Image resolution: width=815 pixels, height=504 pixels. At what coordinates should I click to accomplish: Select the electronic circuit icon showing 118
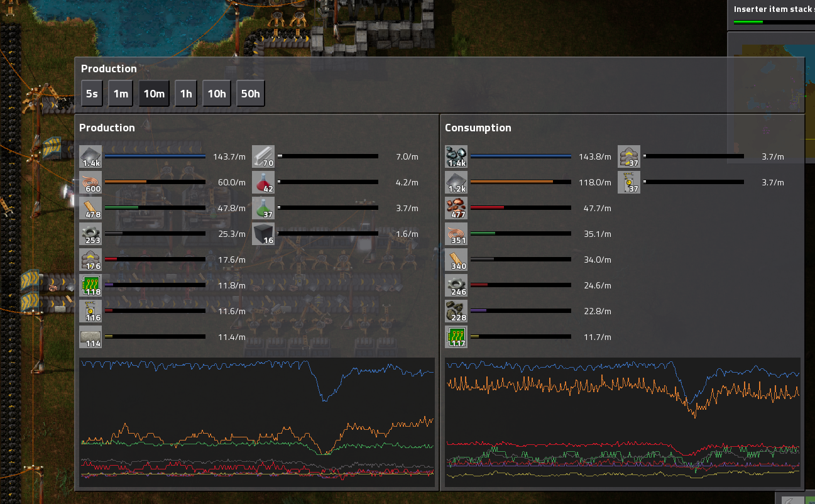[90, 285]
